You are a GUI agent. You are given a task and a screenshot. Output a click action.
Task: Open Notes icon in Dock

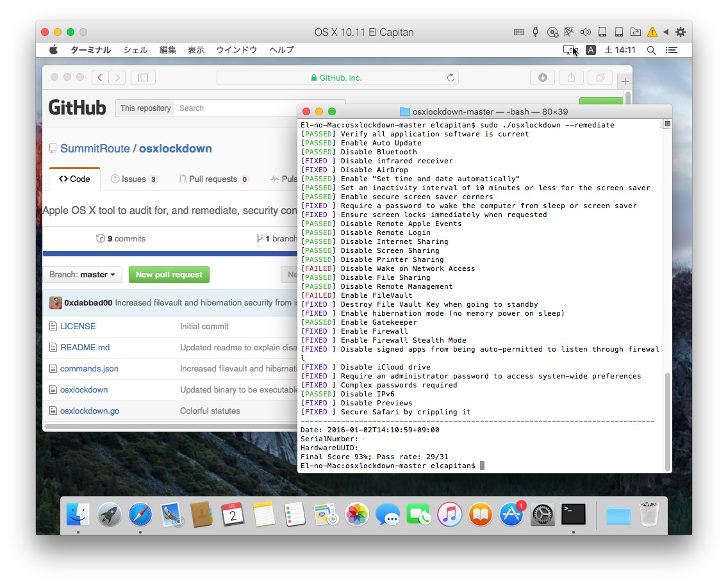tap(264, 514)
